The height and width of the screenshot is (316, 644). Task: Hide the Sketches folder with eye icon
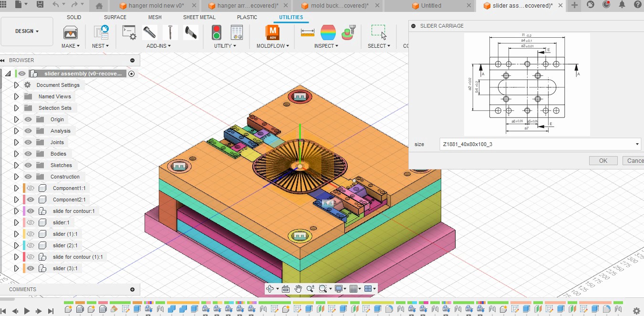click(x=29, y=165)
